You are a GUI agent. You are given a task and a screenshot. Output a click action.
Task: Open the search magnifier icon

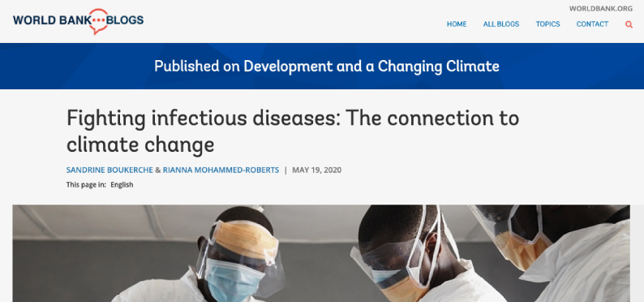(x=629, y=24)
